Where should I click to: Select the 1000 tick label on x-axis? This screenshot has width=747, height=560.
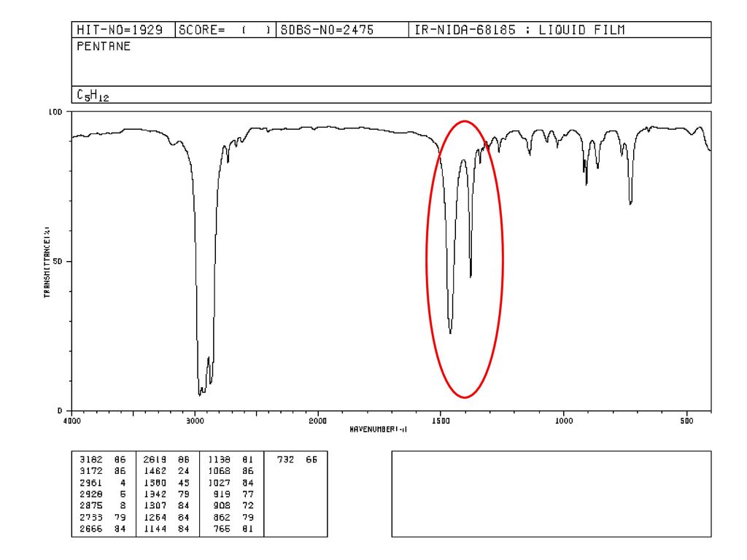(x=564, y=421)
